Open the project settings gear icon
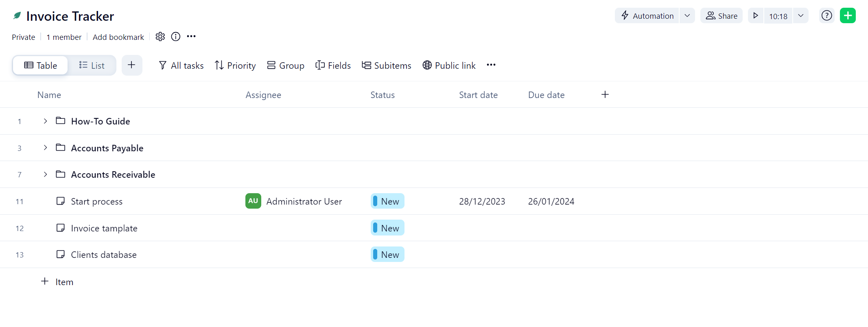Image resolution: width=868 pixels, height=327 pixels. (160, 37)
